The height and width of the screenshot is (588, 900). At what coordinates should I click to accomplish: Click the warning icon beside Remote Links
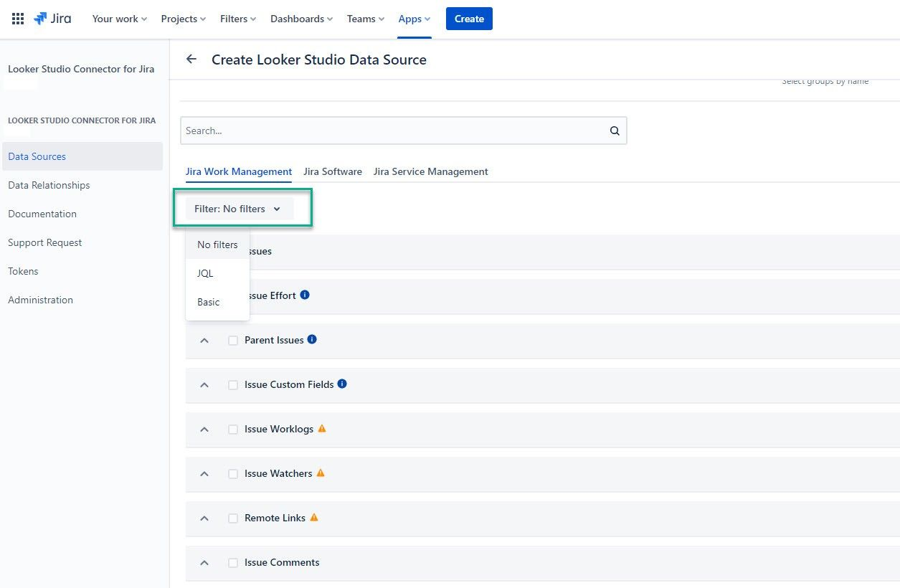point(314,517)
